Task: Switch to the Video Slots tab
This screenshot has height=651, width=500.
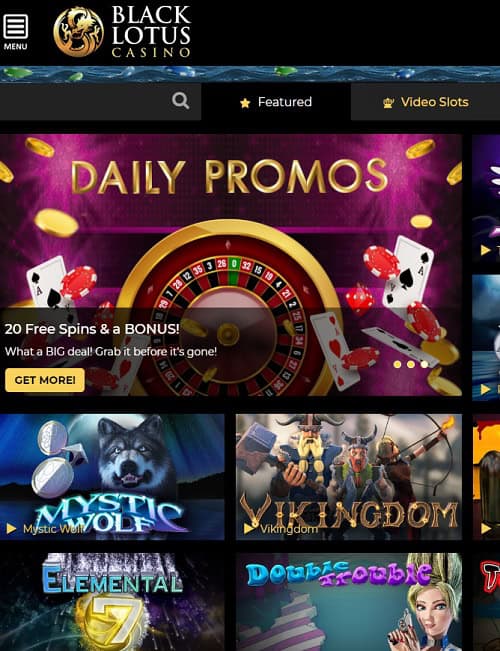Action: (425, 102)
